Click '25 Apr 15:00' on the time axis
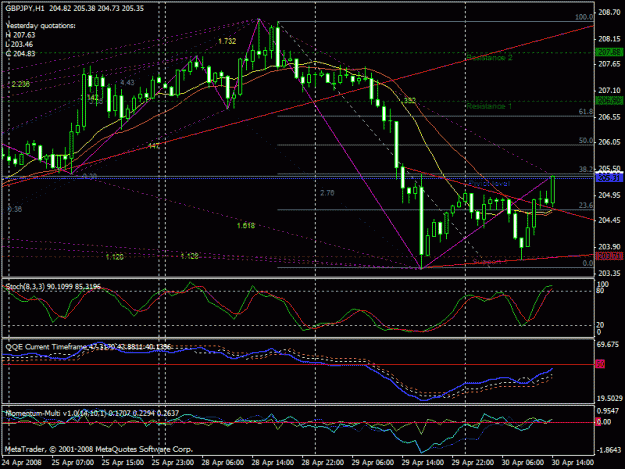 123,462
